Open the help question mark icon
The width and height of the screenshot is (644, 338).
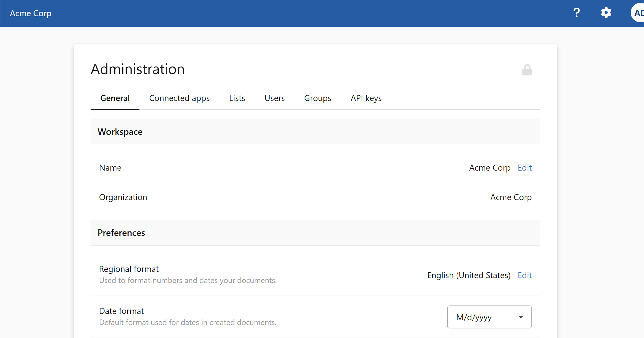point(576,13)
